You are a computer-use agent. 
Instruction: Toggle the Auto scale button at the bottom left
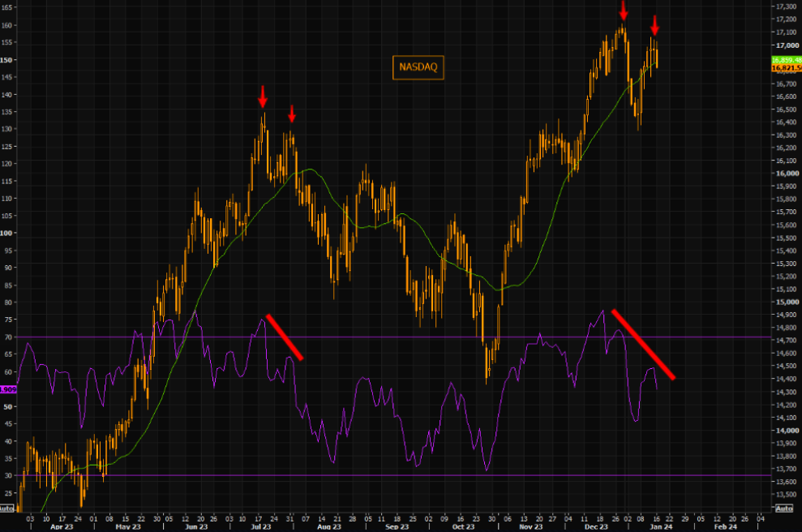pyautogui.click(x=6, y=508)
